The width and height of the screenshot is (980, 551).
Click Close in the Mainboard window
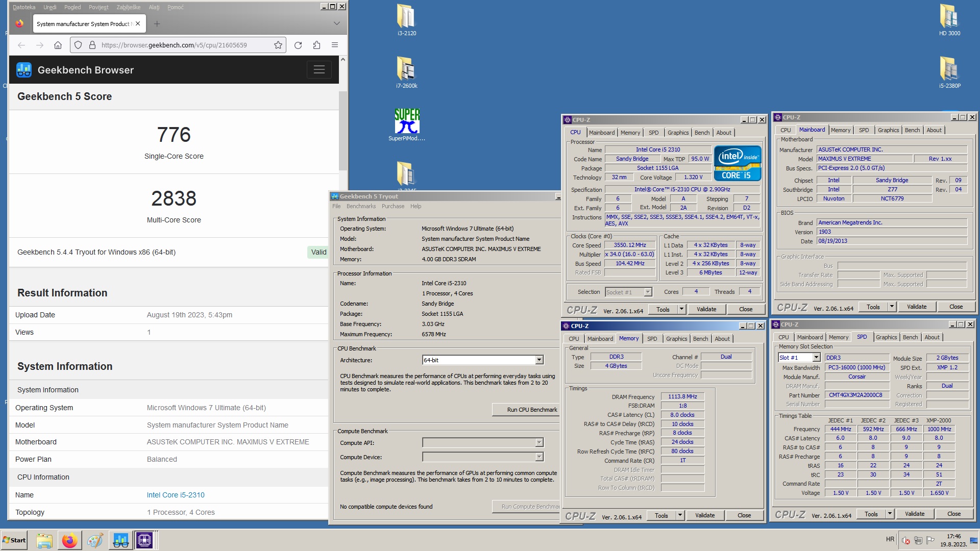click(956, 307)
